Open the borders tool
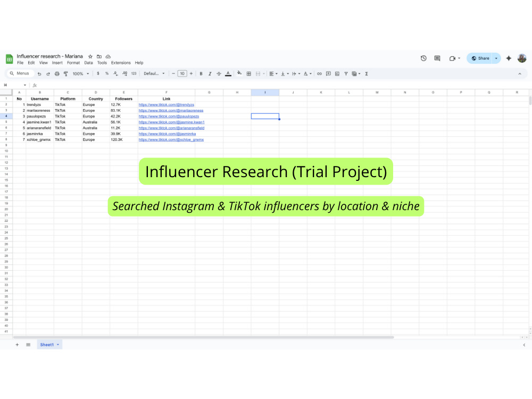 click(x=248, y=73)
